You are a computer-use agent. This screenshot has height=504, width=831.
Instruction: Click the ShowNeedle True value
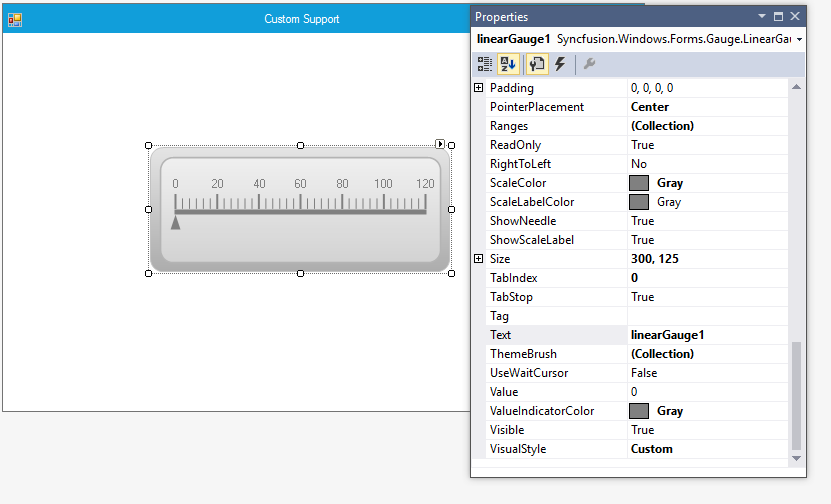pos(642,221)
